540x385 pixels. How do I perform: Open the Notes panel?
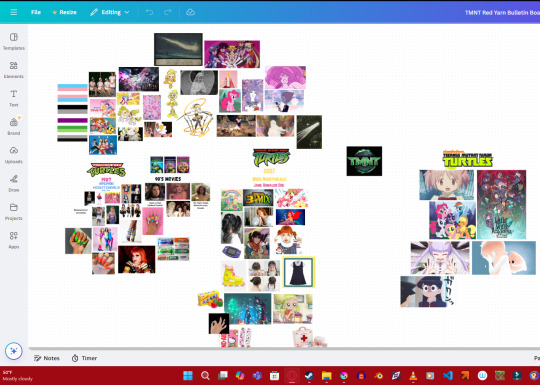click(x=47, y=358)
